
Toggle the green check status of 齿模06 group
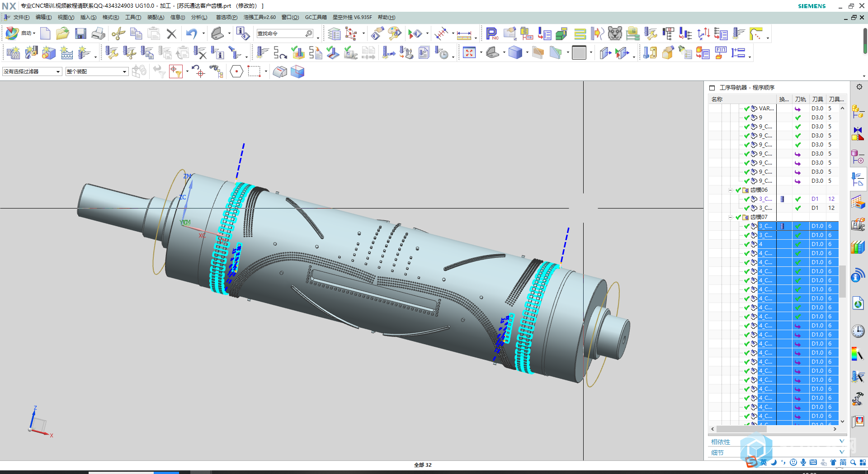click(x=738, y=190)
